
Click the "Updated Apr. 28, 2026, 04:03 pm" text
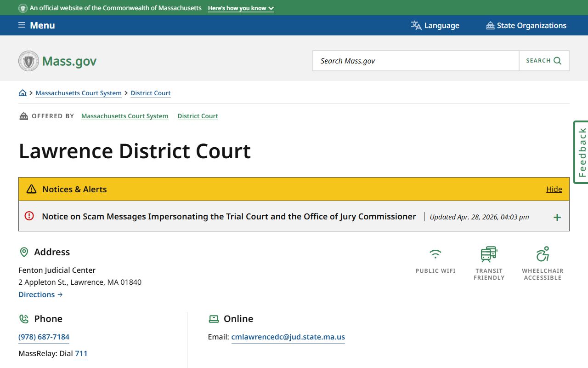tap(479, 217)
